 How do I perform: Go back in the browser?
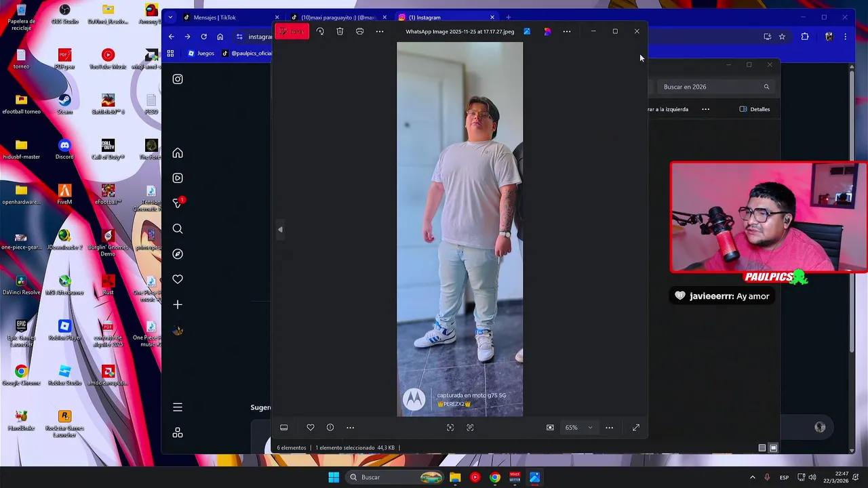172,37
